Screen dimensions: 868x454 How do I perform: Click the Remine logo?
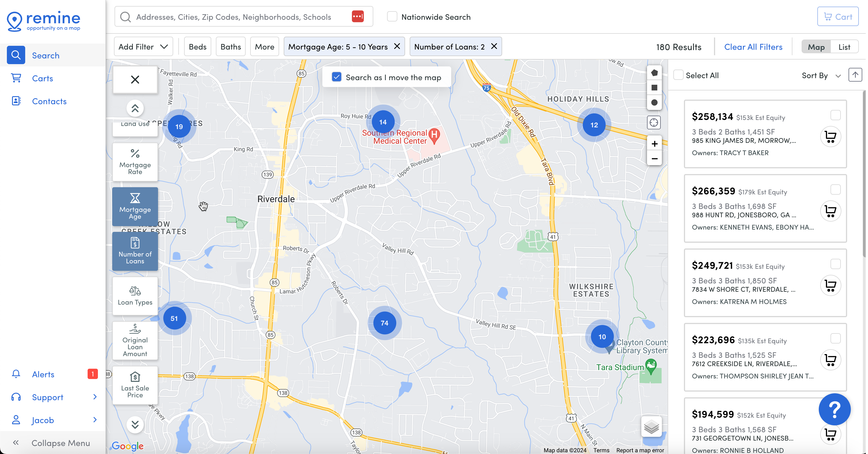(x=44, y=21)
